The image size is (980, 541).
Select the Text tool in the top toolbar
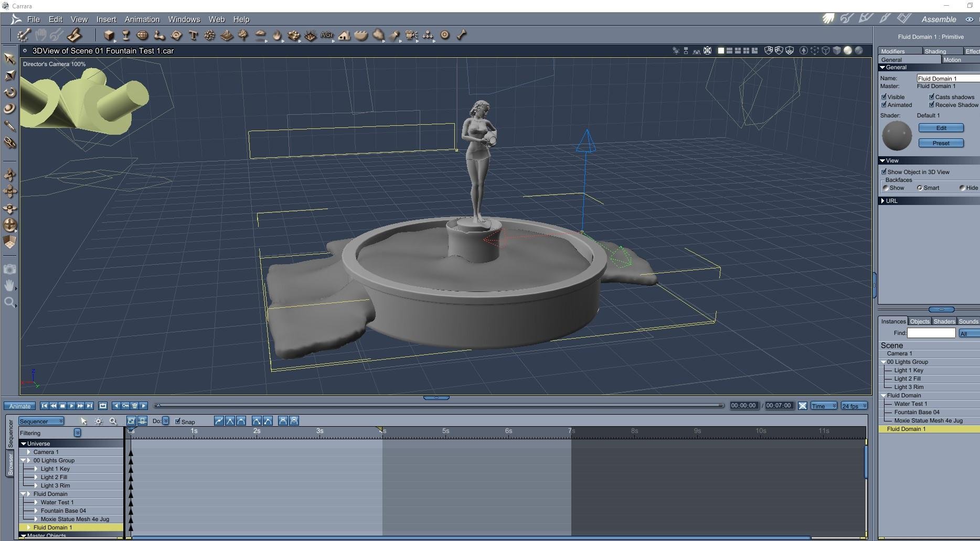[193, 36]
